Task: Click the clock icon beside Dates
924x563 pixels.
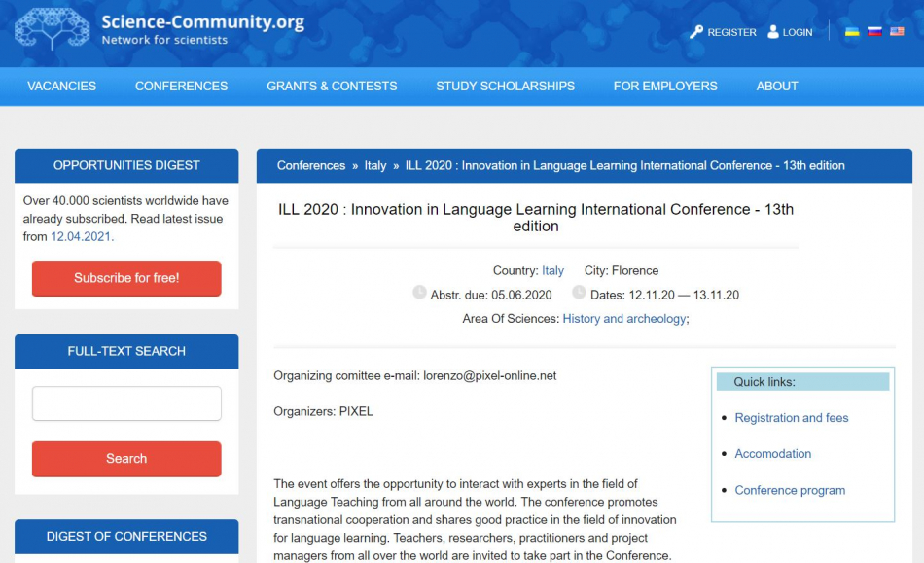Action: pos(579,293)
